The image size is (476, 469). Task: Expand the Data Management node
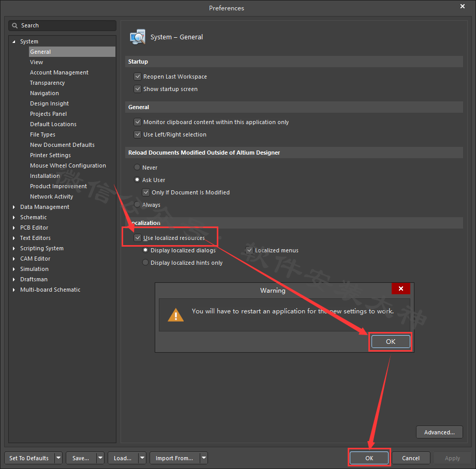[13, 207]
